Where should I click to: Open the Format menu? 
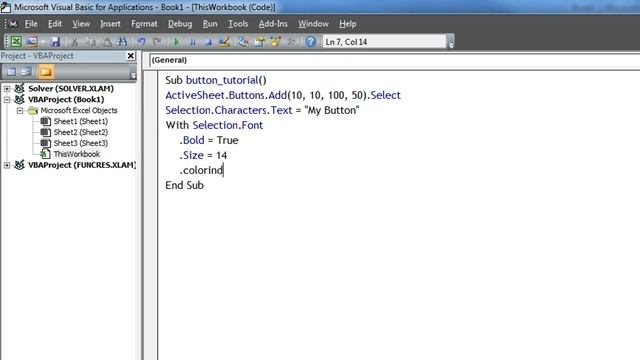(x=144, y=24)
